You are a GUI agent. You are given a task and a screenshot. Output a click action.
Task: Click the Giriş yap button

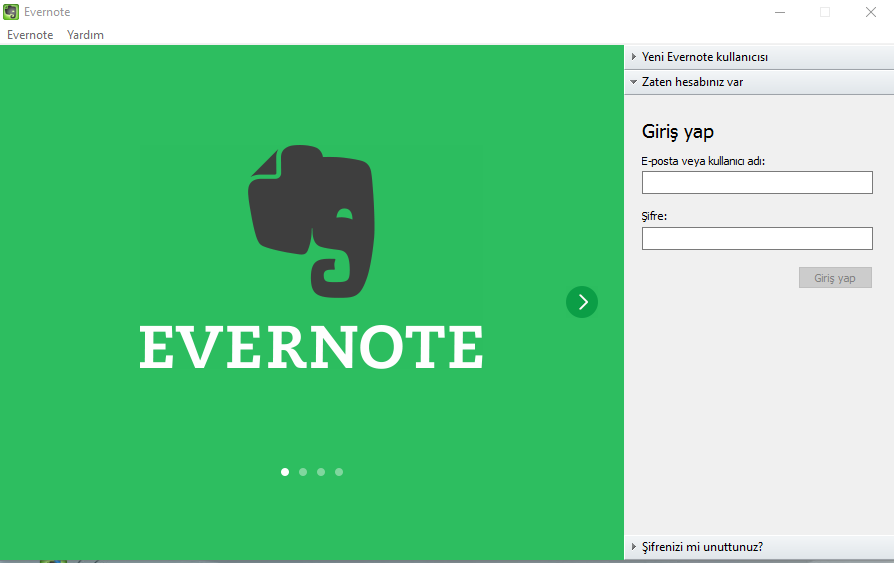(x=835, y=278)
